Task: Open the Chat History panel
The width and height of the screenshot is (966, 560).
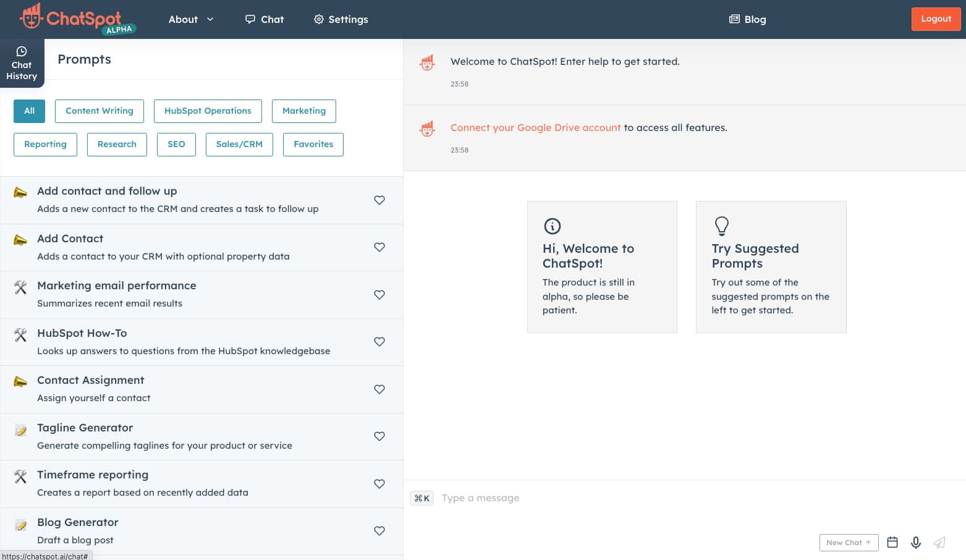Action: click(22, 64)
